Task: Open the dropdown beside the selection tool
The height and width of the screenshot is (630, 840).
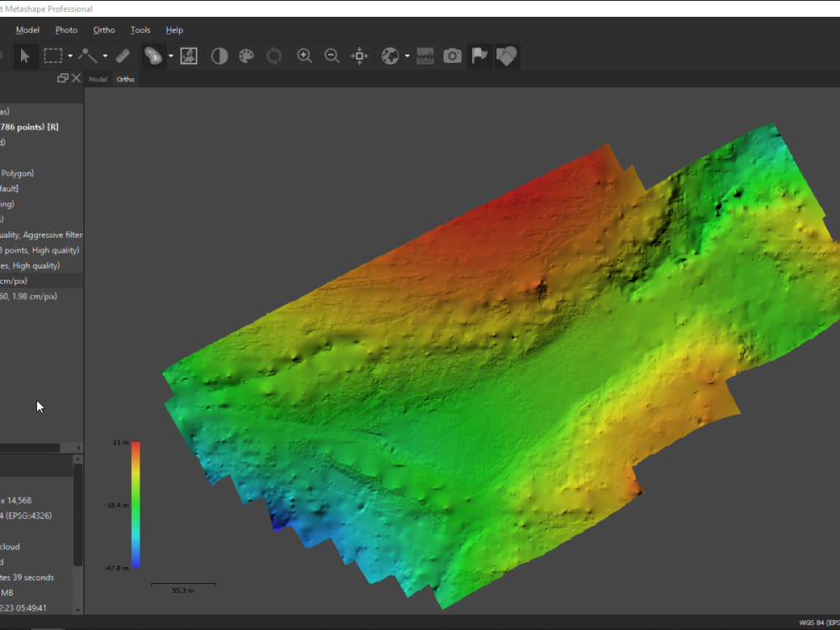Action: point(71,55)
